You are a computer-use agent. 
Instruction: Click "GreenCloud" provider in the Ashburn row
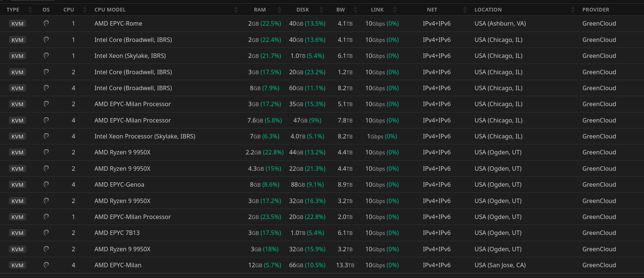pyautogui.click(x=599, y=23)
